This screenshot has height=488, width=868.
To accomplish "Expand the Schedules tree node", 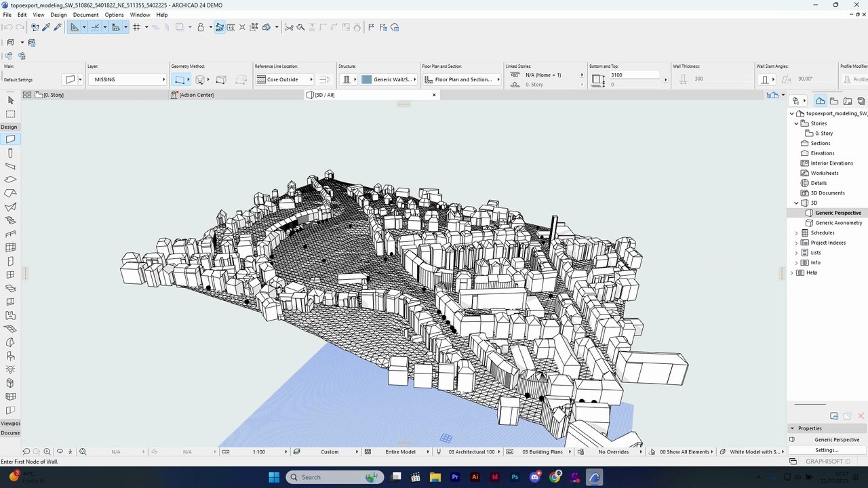I will [797, 232].
